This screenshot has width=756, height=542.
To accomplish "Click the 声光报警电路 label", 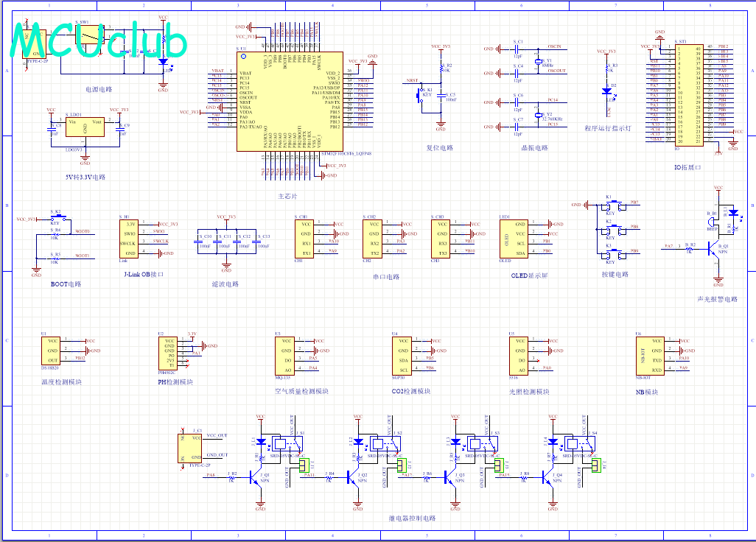I will point(718,299).
